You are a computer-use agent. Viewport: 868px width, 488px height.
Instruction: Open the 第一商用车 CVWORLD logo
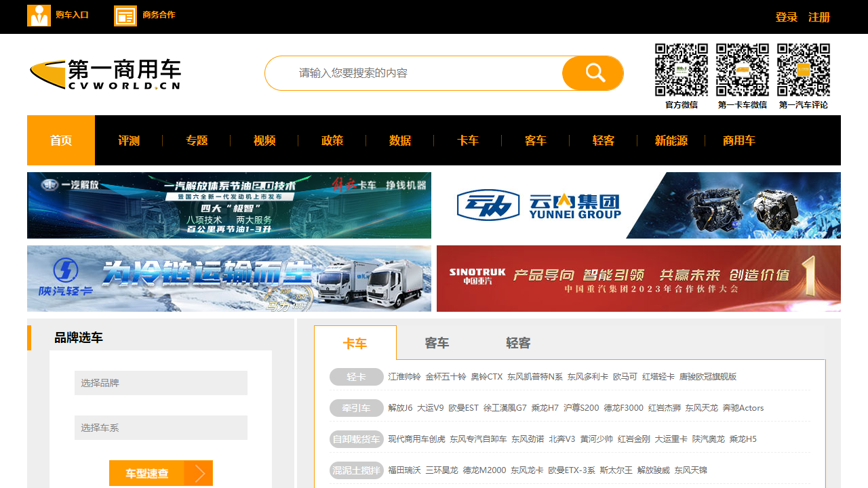coord(105,75)
